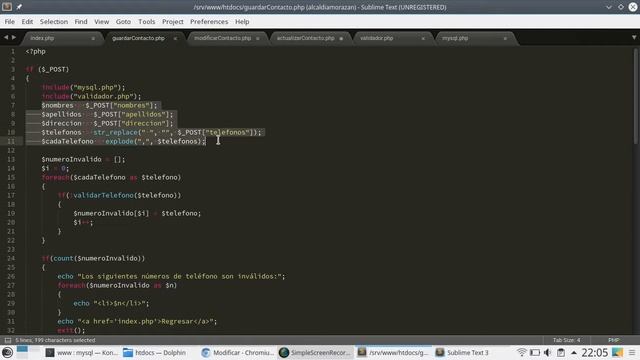
Task: Click the window menu icon in title bar
Action: (x=7, y=7)
